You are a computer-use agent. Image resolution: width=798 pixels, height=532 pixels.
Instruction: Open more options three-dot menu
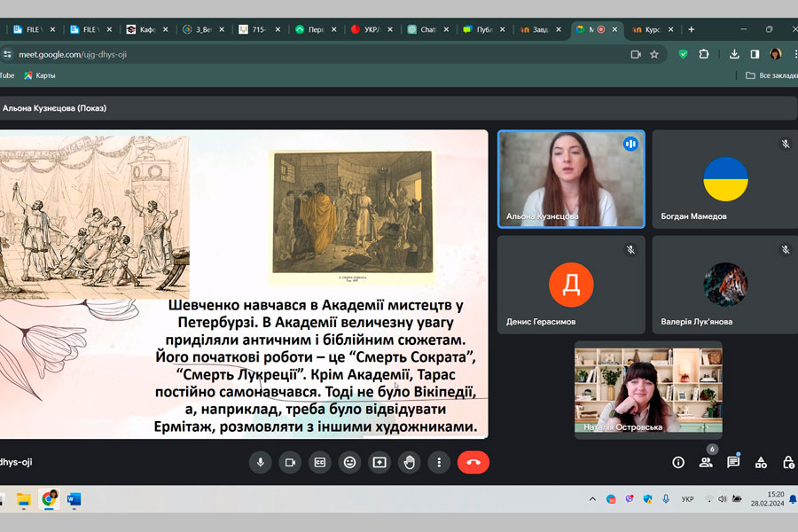click(439, 462)
